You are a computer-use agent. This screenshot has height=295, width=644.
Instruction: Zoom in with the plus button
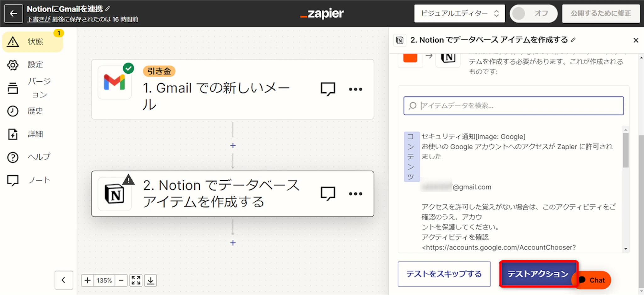pos(87,280)
